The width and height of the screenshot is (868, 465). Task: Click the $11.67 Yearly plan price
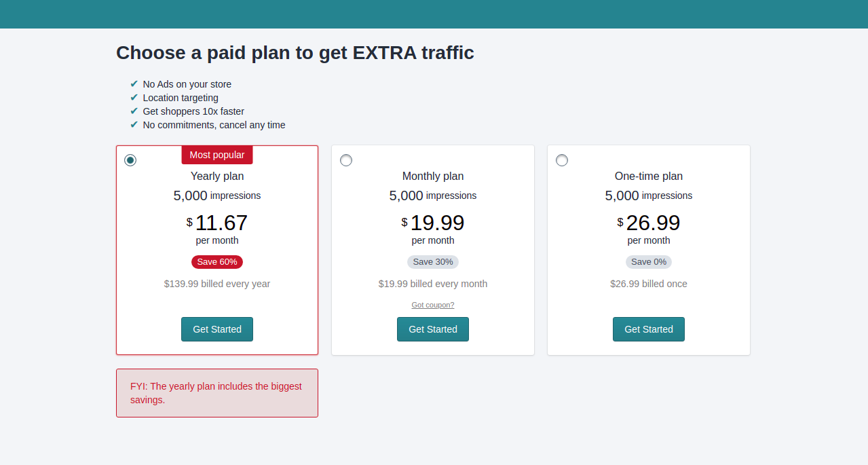[x=221, y=223]
